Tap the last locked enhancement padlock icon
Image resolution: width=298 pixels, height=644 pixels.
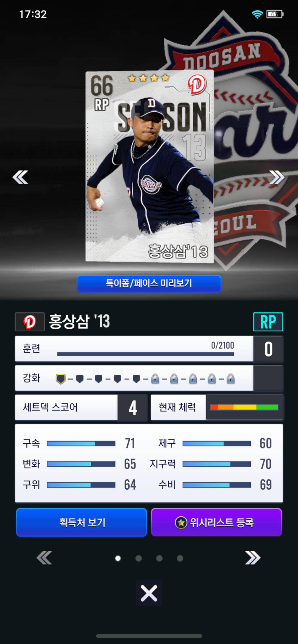(231, 379)
